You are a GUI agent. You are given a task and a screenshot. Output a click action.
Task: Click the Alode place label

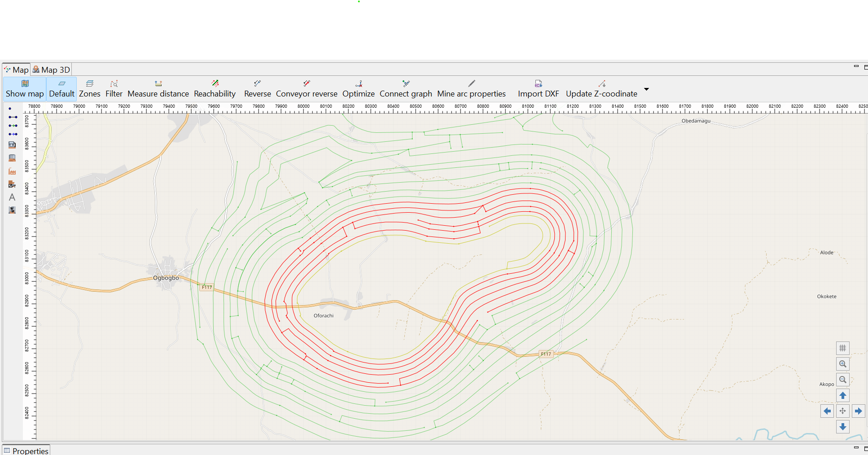826,253
